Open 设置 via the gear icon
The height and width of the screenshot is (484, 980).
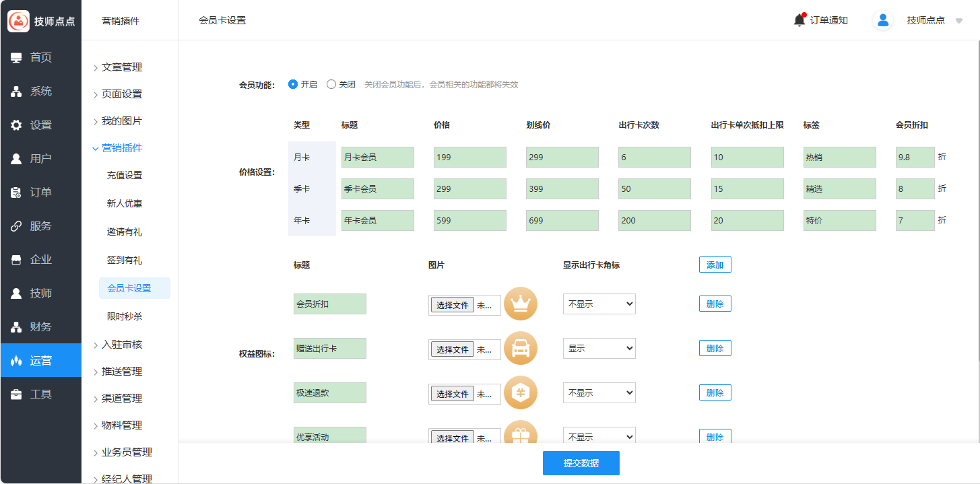click(16, 125)
